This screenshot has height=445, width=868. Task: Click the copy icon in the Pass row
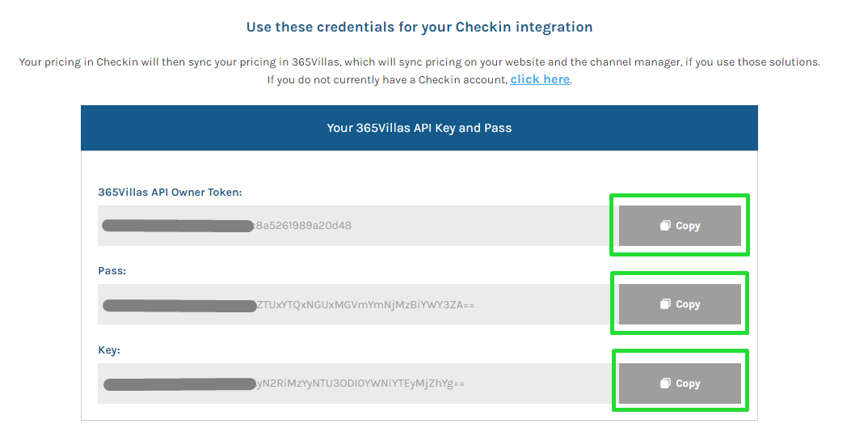tap(665, 304)
